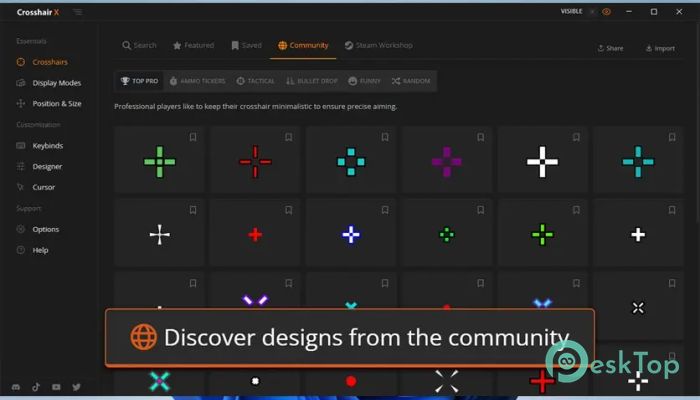Click the Twitter icon in sidebar footer

coord(76,387)
